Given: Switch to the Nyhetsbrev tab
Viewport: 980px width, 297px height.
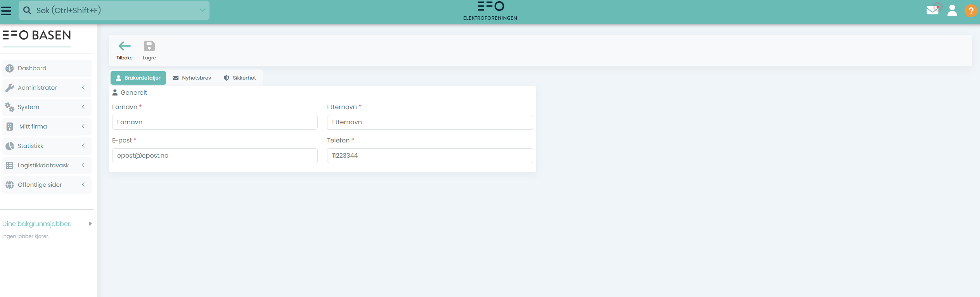Looking at the screenshot, I should pos(192,78).
